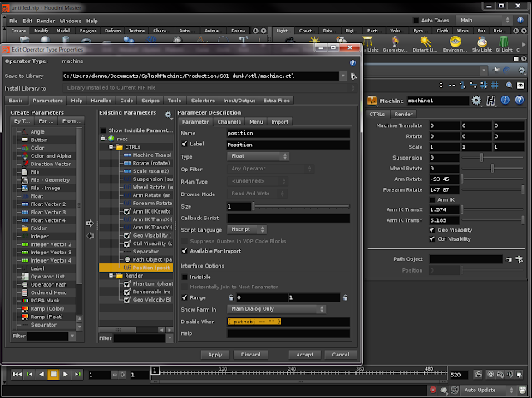Click the red status icon bottom right
Screen dimensions: 532x398
coord(433,390)
